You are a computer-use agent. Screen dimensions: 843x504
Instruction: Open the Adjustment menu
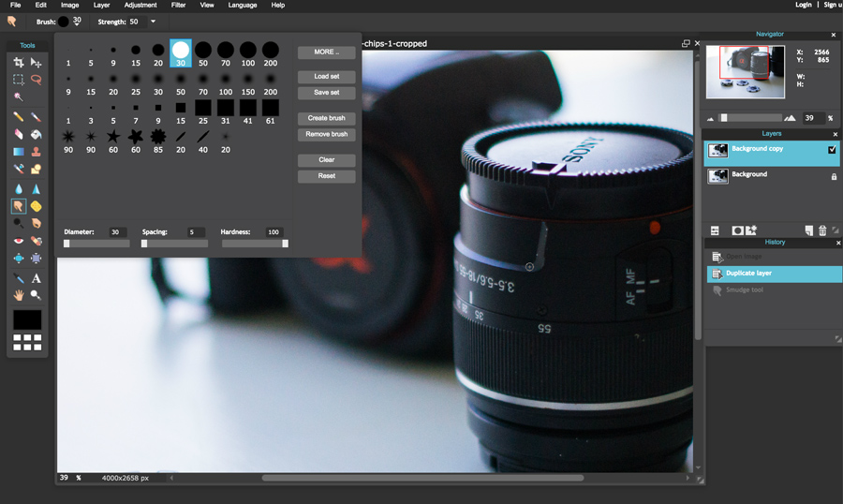pyautogui.click(x=140, y=5)
